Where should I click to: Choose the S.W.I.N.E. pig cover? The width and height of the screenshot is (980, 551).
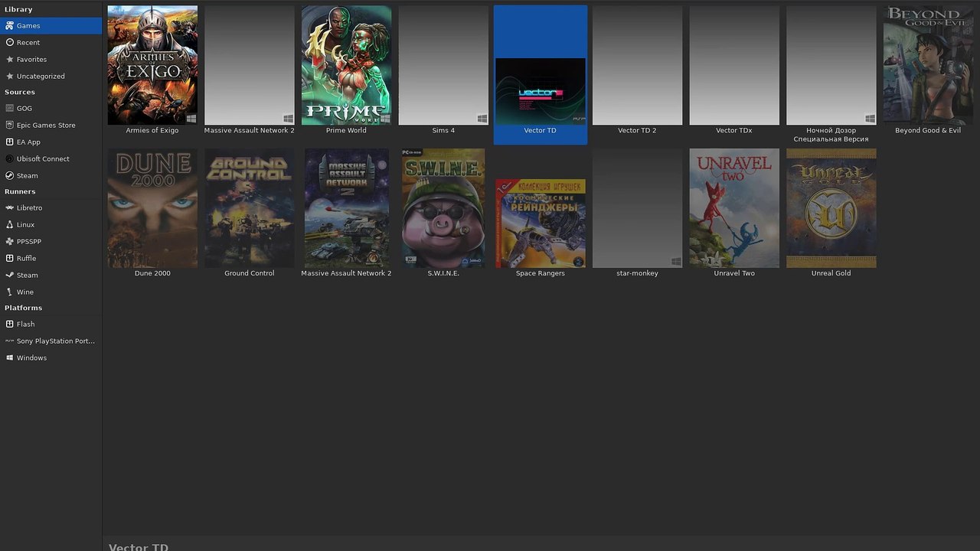click(x=443, y=208)
